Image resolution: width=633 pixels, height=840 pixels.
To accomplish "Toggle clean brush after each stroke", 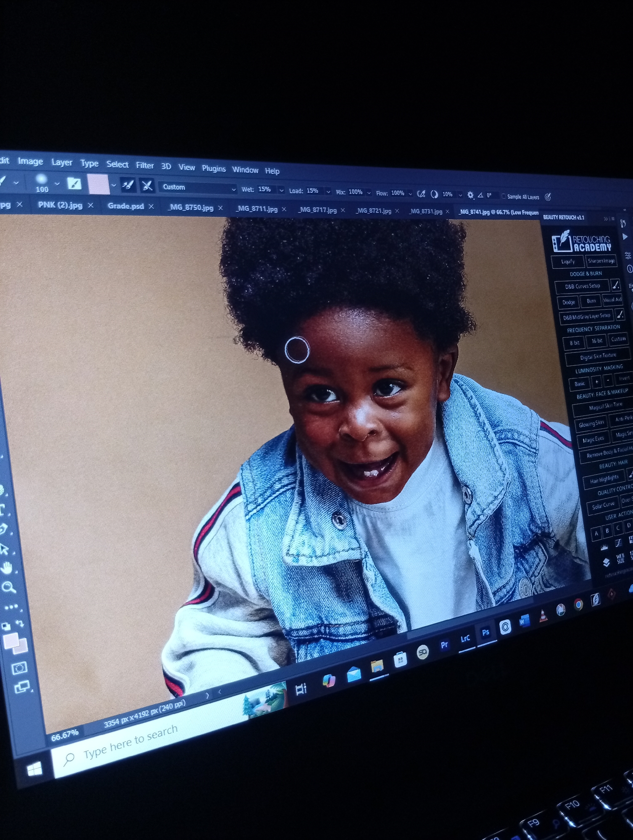I will pyautogui.click(x=147, y=185).
